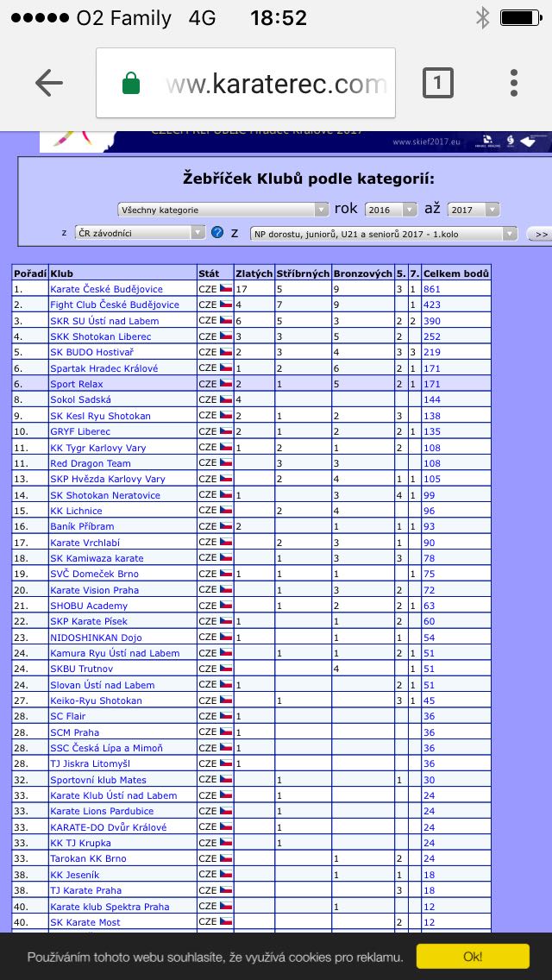This screenshot has height=980, width=552.
Task: Open SKK Shotokan Liberec link
Action: 101,336
